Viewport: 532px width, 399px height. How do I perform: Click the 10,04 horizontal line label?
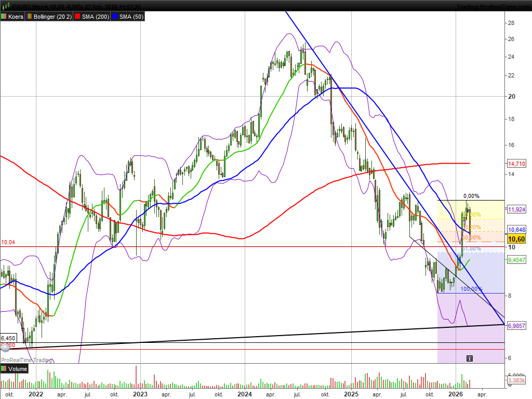pos(8,242)
